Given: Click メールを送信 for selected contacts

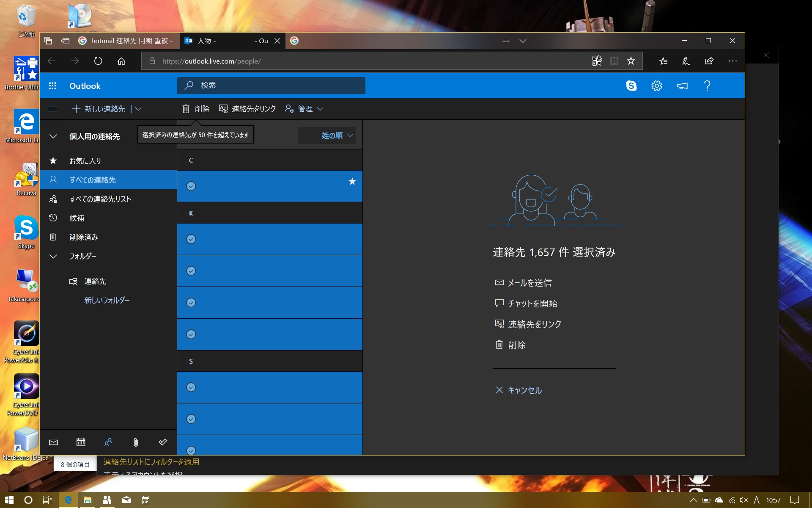Looking at the screenshot, I should (x=523, y=283).
